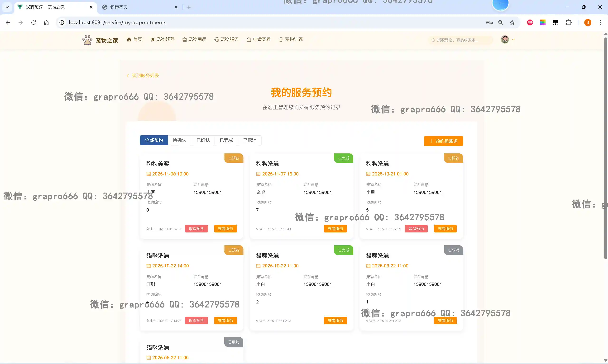Click the 预约新服务 button
This screenshot has height=364, width=608.
pos(443,141)
